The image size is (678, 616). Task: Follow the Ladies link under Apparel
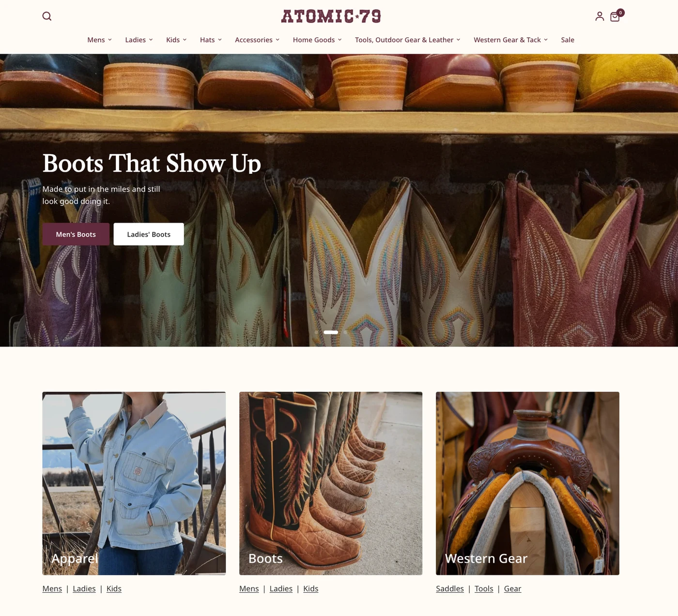[x=84, y=588]
